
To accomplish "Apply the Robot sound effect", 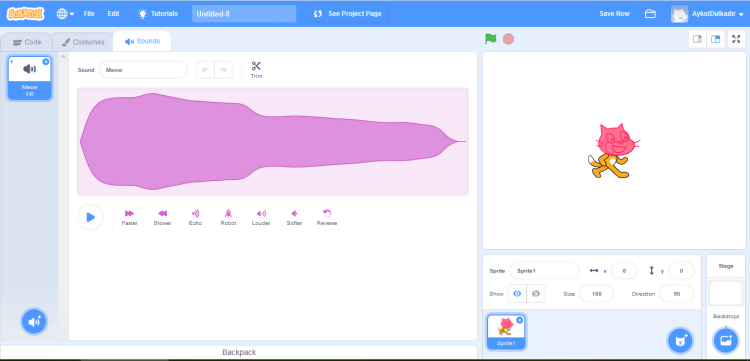I will click(228, 218).
